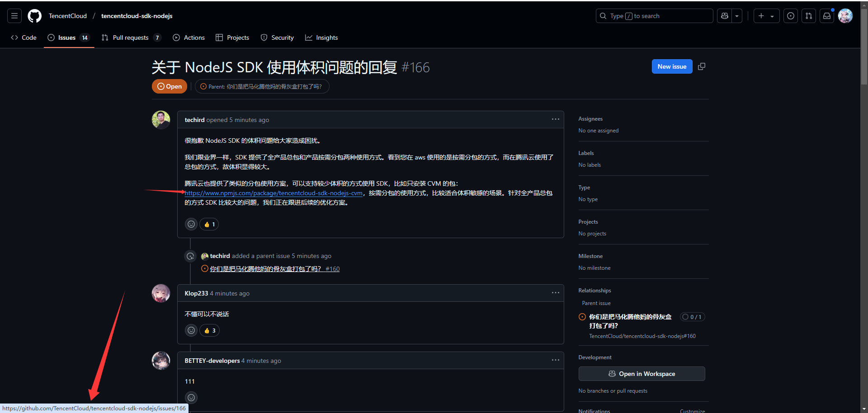
Task: Copy issue link icon beside New issue
Action: point(702,66)
